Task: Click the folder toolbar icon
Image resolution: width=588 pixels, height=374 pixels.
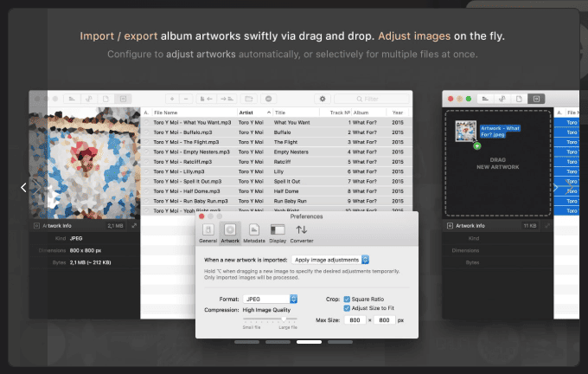Action: [x=249, y=99]
